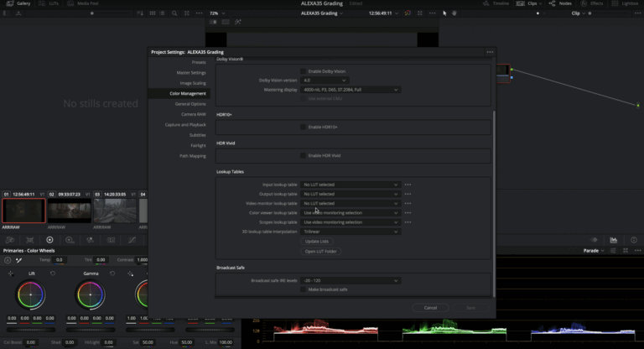Image resolution: width=644 pixels, height=349 pixels.
Task: Toggle the Timeline panel in top toolbar
Action: 496,3
